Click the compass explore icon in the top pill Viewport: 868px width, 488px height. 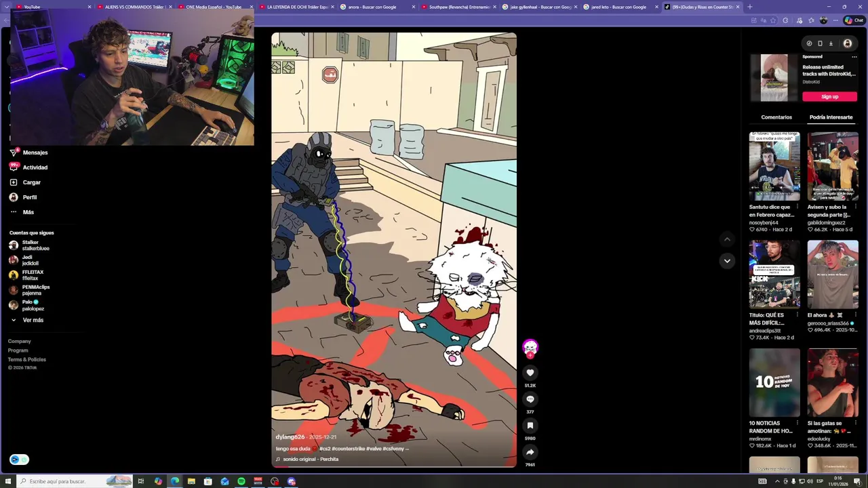[x=809, y=43]
